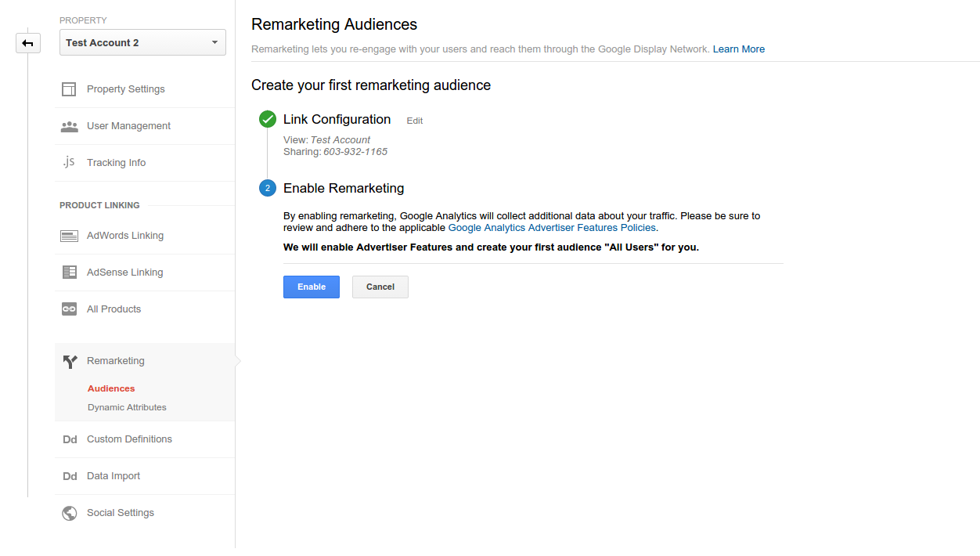This screenshot has width=980, height=556.
Task: Click the Custom Definitions Dd icon
Action: tap(70, 439)
